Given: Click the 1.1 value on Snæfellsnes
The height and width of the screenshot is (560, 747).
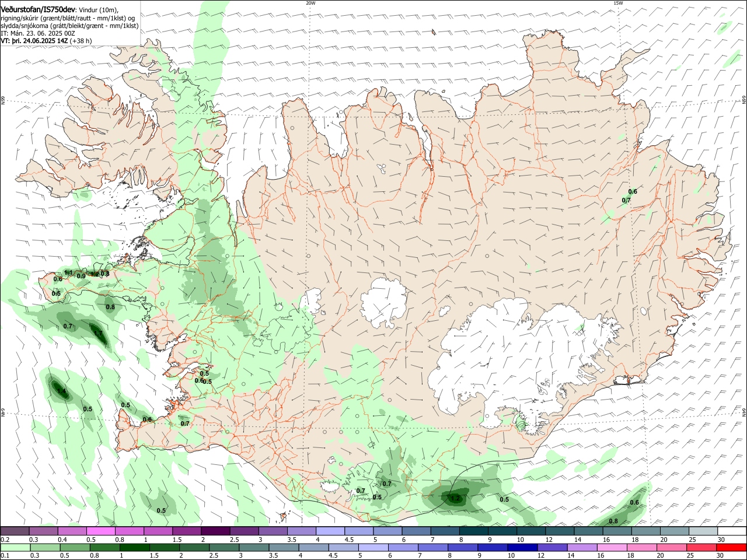Looking at the screenshot, I should [x=68, y=272].
